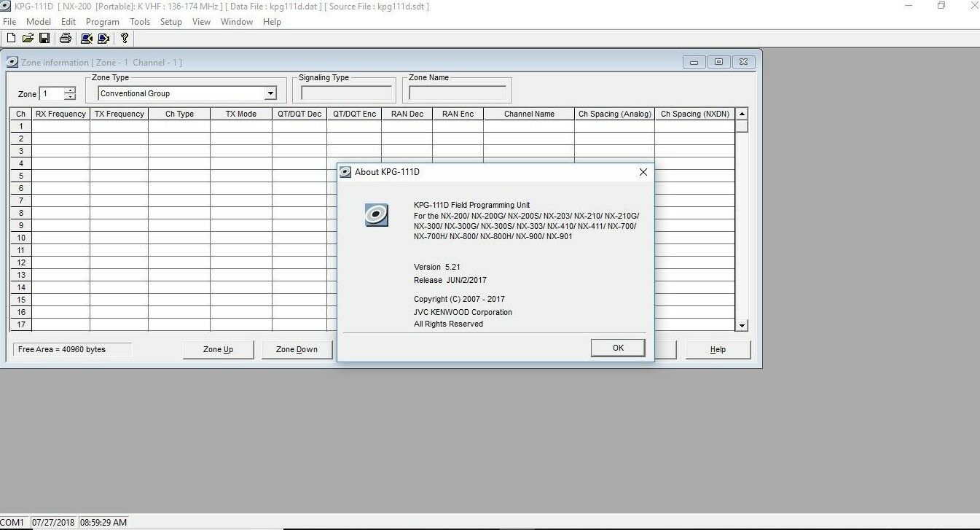
Task: Click OK in the About KPG-111D dialog
Action: (x=618, y=348)
